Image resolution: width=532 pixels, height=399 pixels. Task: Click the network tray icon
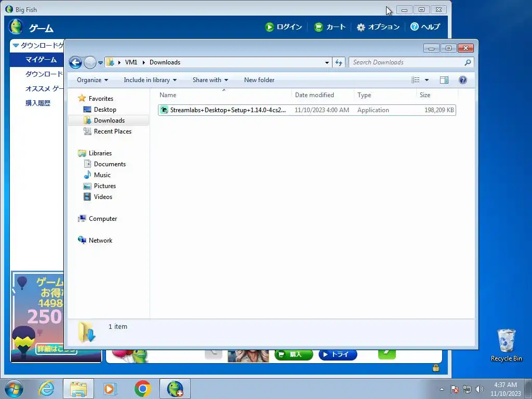(x=467, y=389)
